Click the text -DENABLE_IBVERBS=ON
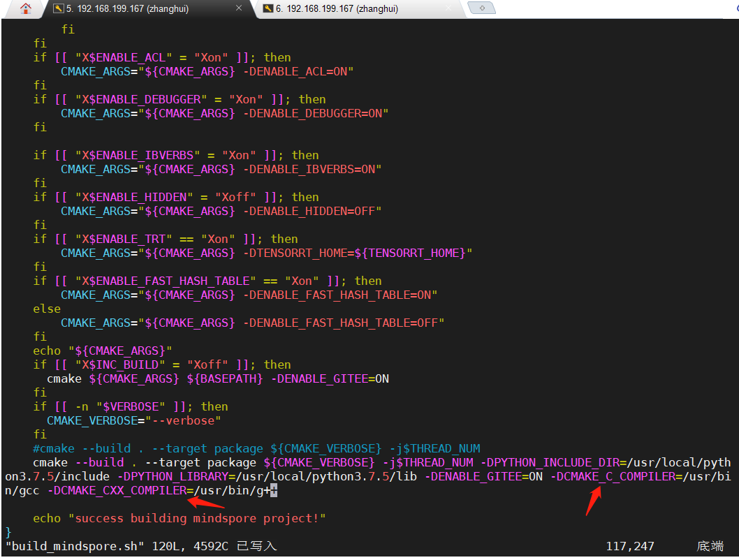The height and width of the screenshot is (560, 739). click(x=309, y=169)
